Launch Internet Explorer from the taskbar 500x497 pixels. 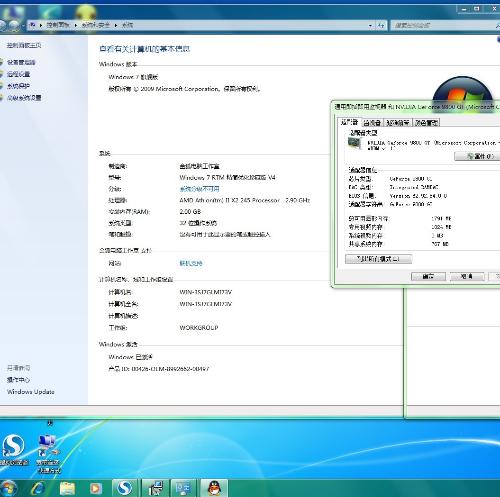(38, 489)
